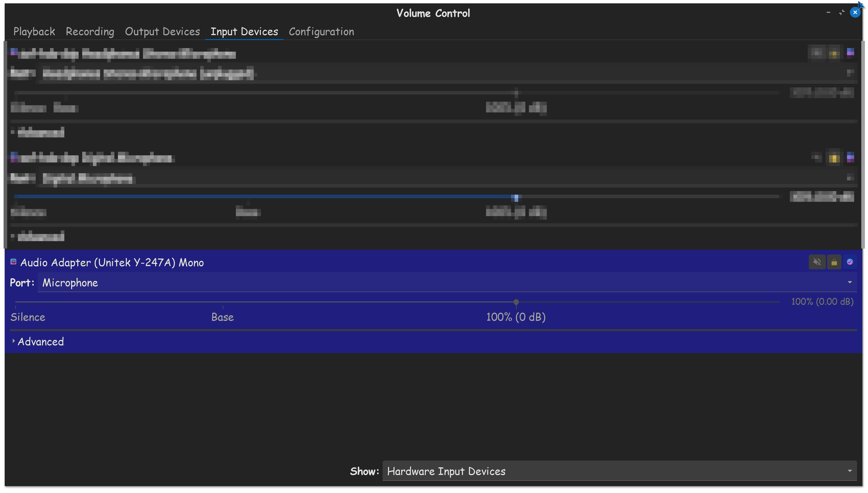
Task: Set Unitek Audio Adapter as fallback device
Action: coord(850,262)
